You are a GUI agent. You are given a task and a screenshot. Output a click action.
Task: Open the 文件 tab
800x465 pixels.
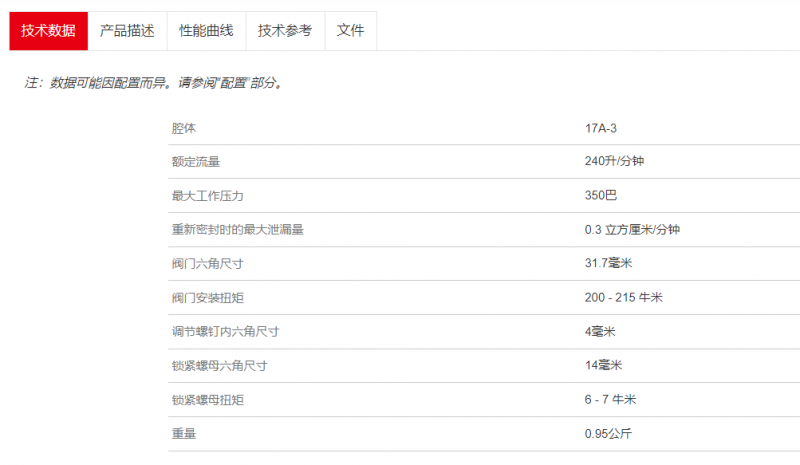[x=351, y=30]
